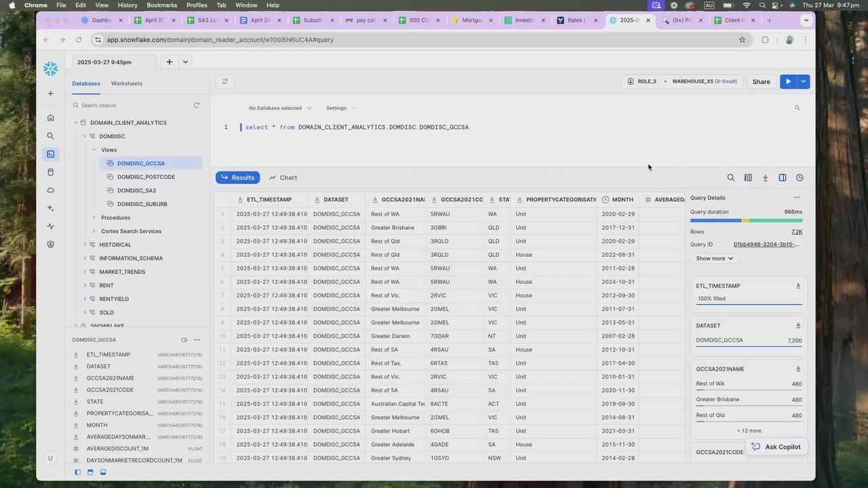The image size is (868, 488).
Task: Open the Query ID link
Action: pos(766,245)
